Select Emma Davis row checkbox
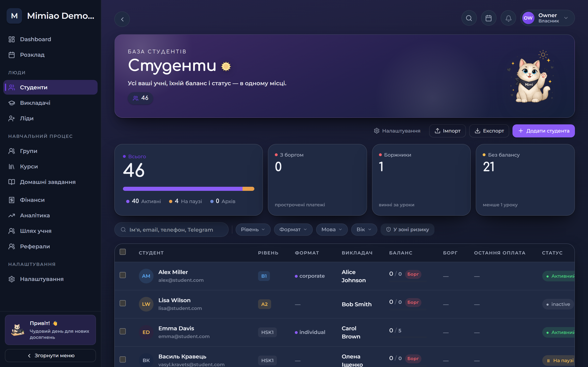The width and height of the screenshot is (588, 367). pos(123,331)
